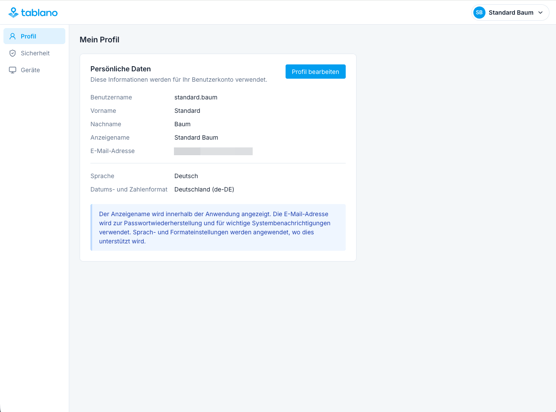Open the Standard Baum account dropdown

(x=510, y=13)
